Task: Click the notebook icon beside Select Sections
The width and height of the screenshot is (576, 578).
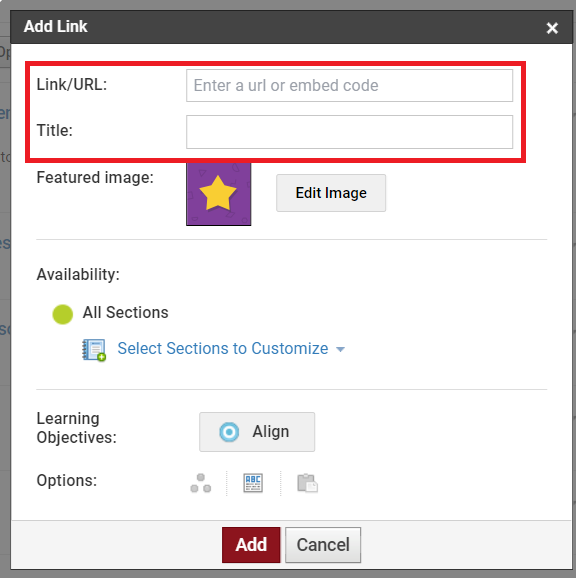Action: pos(94,349)
